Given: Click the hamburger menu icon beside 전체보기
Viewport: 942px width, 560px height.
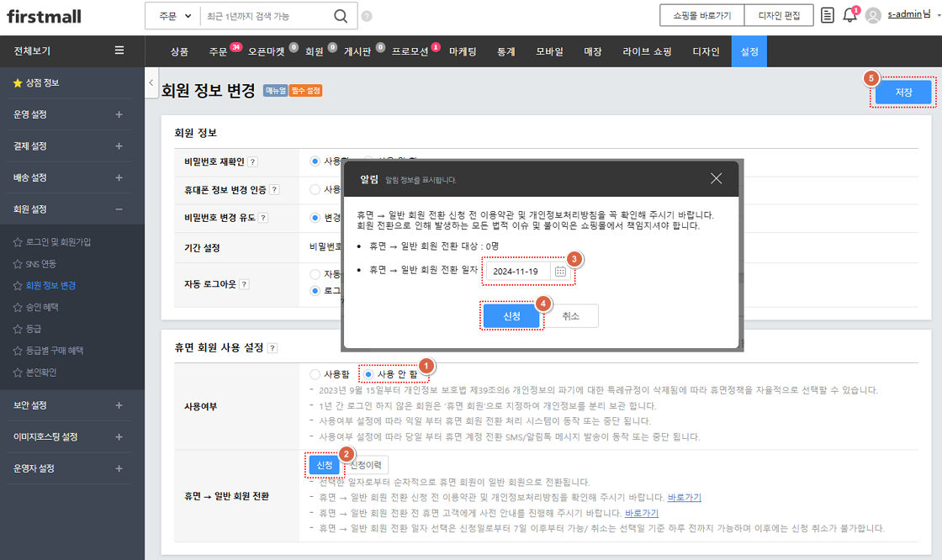Looking at the screenshot, I should coord(119,50).
